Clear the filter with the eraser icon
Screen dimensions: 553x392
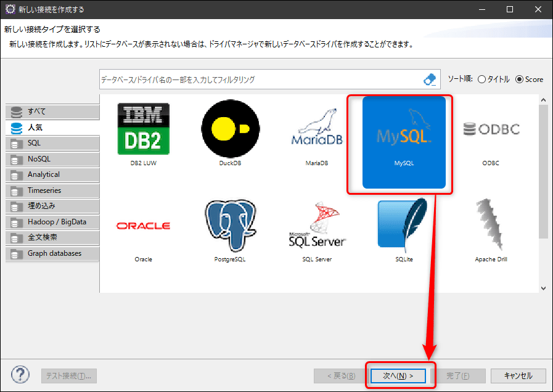pyautogui.click(x=430, y=80)
